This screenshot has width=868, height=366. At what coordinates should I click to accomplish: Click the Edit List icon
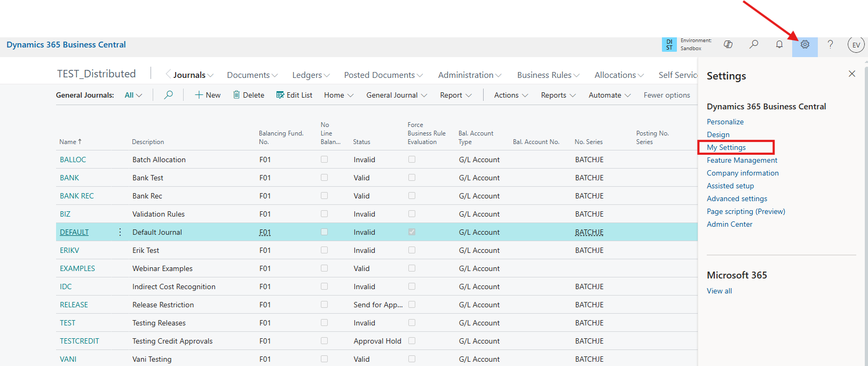point(280,95)
